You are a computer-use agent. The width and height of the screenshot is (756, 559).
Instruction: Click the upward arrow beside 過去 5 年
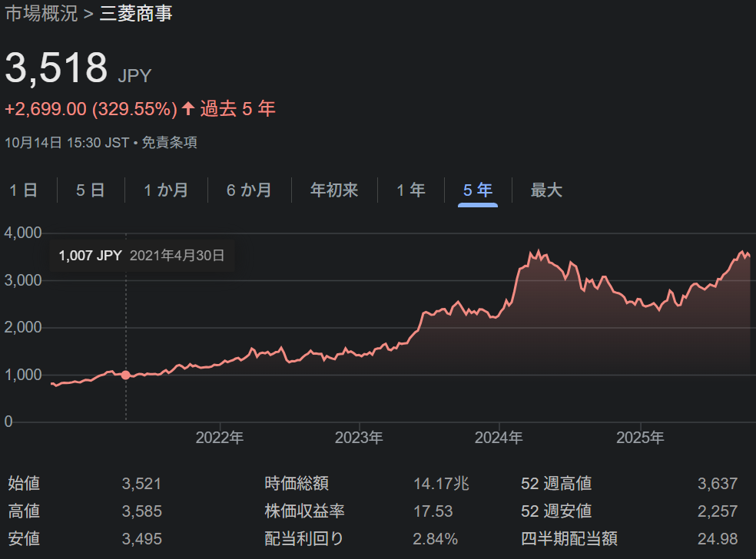[188, 109]
